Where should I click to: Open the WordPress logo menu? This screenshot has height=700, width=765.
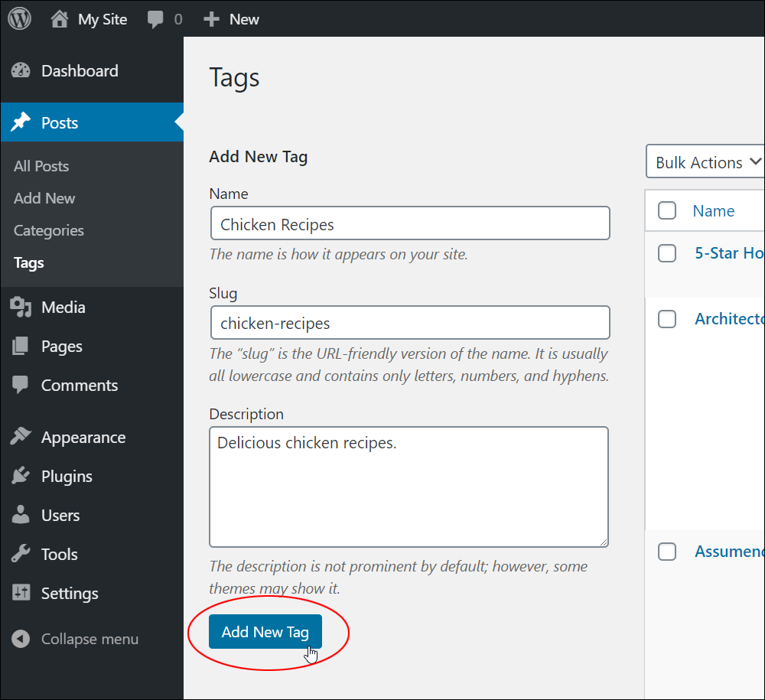tap(20, 19)
